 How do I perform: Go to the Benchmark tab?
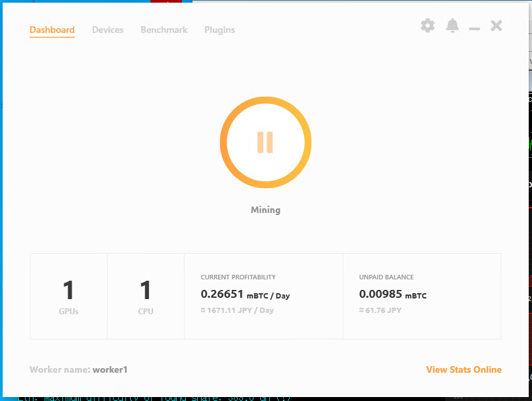coord(164,30)
